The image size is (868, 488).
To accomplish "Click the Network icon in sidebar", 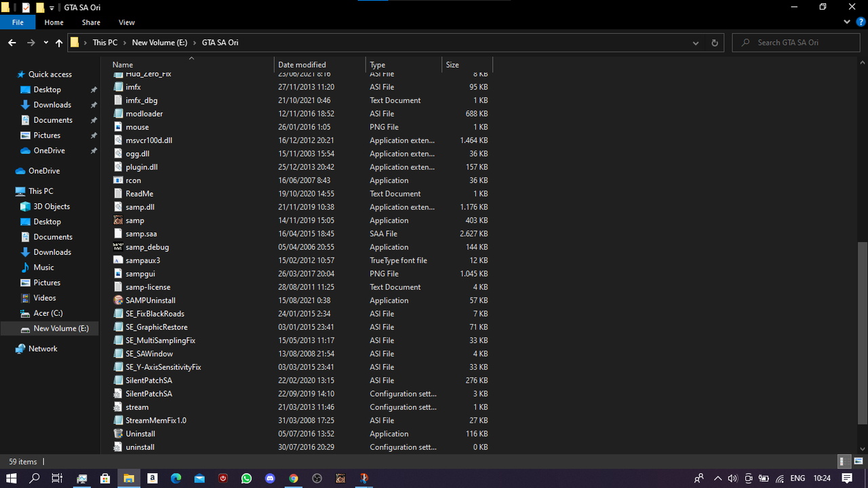I will coord(21,349).
